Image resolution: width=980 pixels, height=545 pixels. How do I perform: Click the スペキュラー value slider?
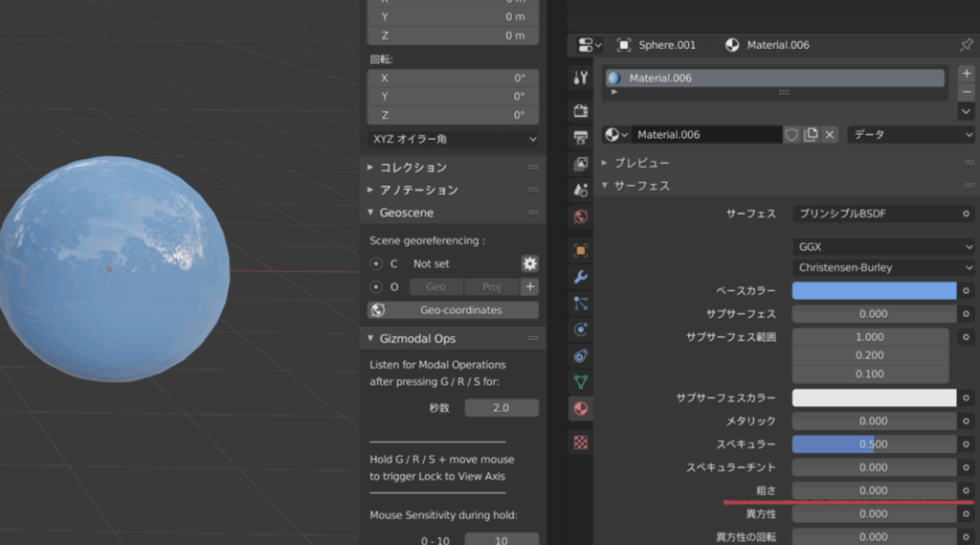(874, 444)
